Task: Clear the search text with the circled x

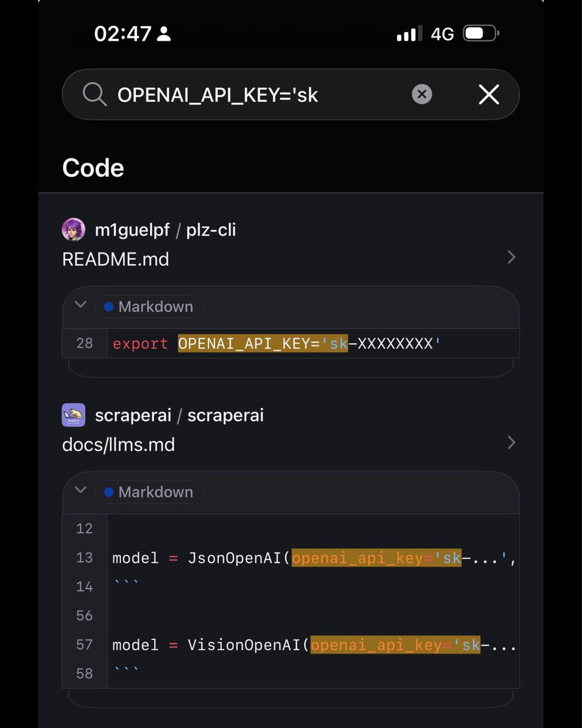Action: point(422,94)
